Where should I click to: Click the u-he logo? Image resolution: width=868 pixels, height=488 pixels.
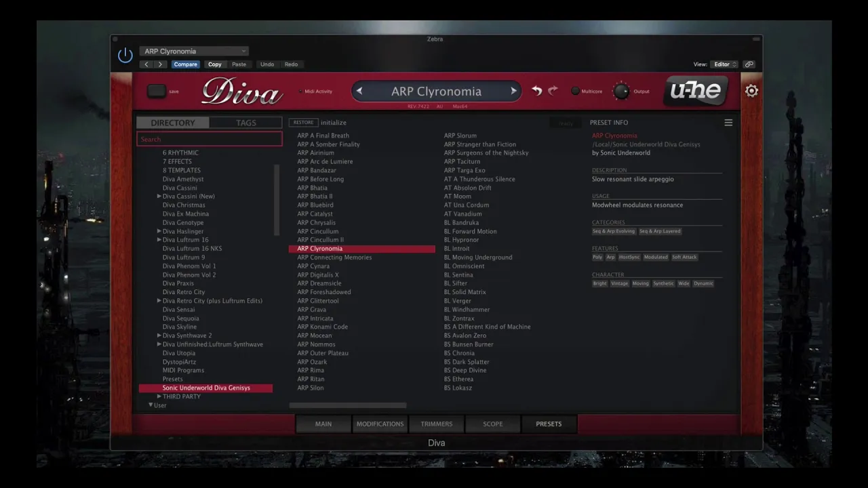pyautogui.click(x=696, y=91)
